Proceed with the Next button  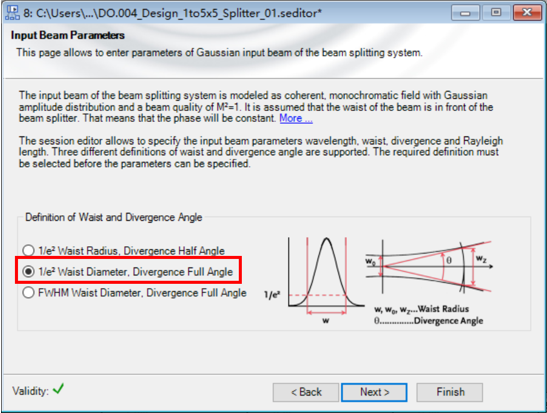point(374,392)
